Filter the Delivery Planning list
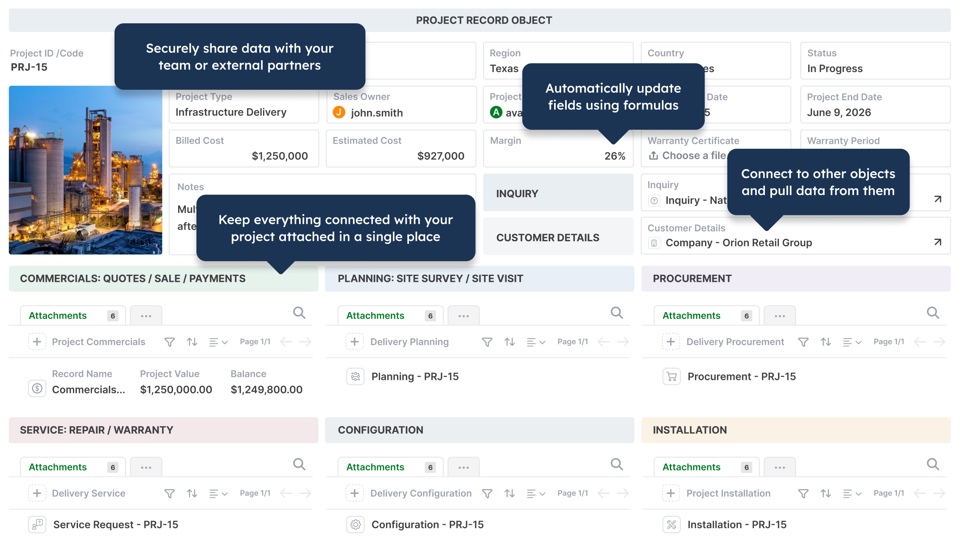The height and width of the screenshot is (560, 963). click(487, 341)
